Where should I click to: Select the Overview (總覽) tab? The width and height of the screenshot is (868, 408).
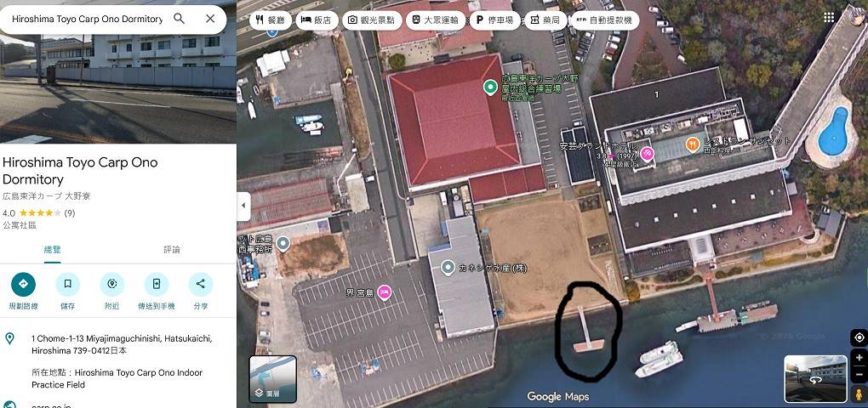coord(53,249)
